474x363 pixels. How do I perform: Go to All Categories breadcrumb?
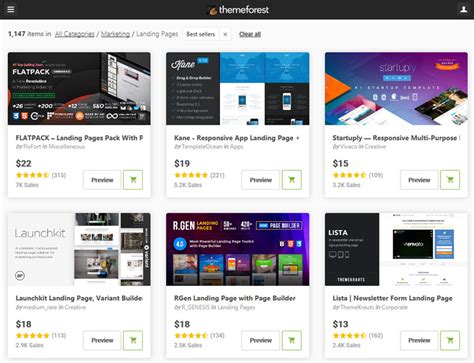click(x=75, y=34)
